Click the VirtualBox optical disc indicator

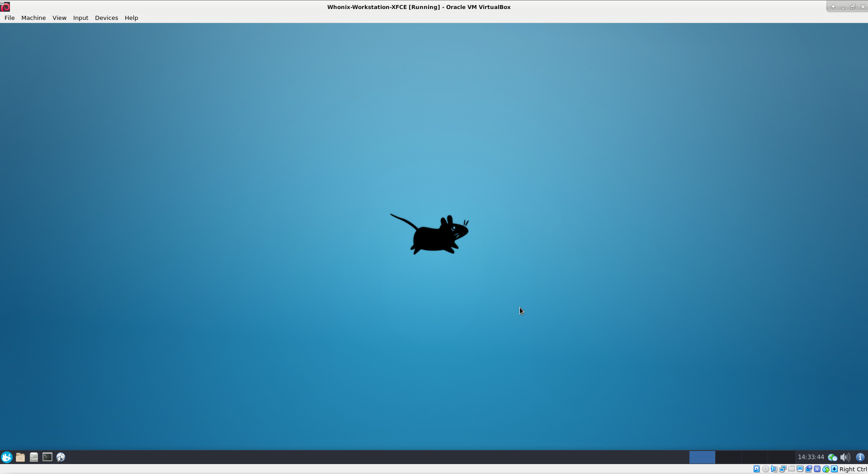click(x=765, y=469)
